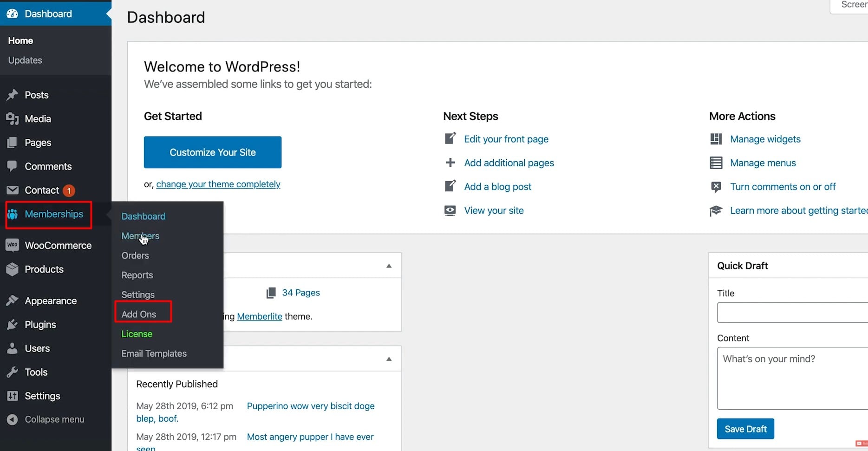The height and width of the screenshot is (451, 868).
Task: Click the Collapse menu arrow icon
Action: click(13, 419)
